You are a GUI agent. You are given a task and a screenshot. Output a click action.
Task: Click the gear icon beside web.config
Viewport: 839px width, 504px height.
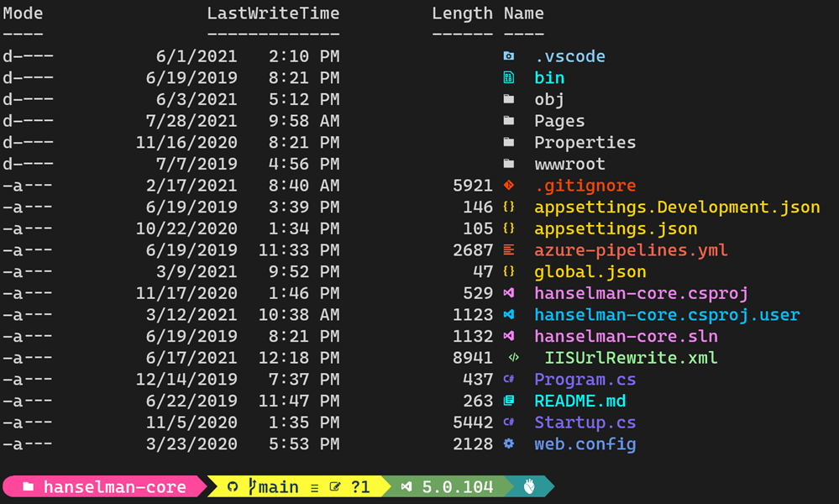point(511,444)
